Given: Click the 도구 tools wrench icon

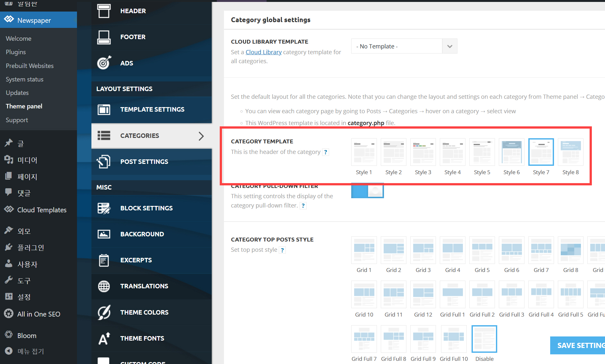Looking at the screenshot, I should pyautogui.click(x=9, y=280).
